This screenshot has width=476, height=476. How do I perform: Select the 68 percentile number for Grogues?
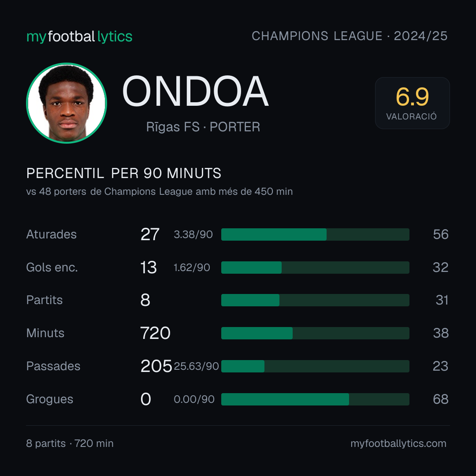(440, 399)
